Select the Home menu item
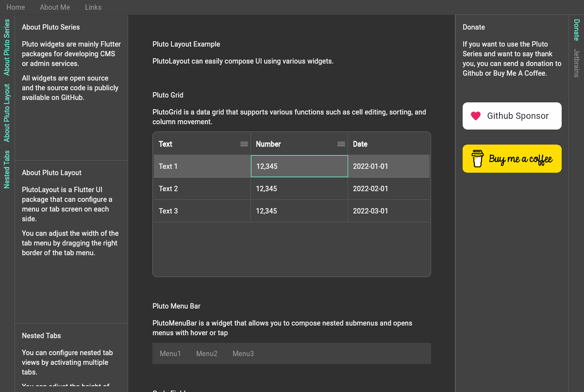 [x=16, y=7]
